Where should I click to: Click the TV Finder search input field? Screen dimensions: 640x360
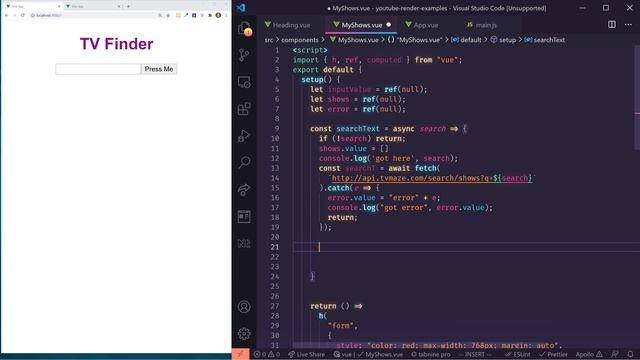click(98, 69)
